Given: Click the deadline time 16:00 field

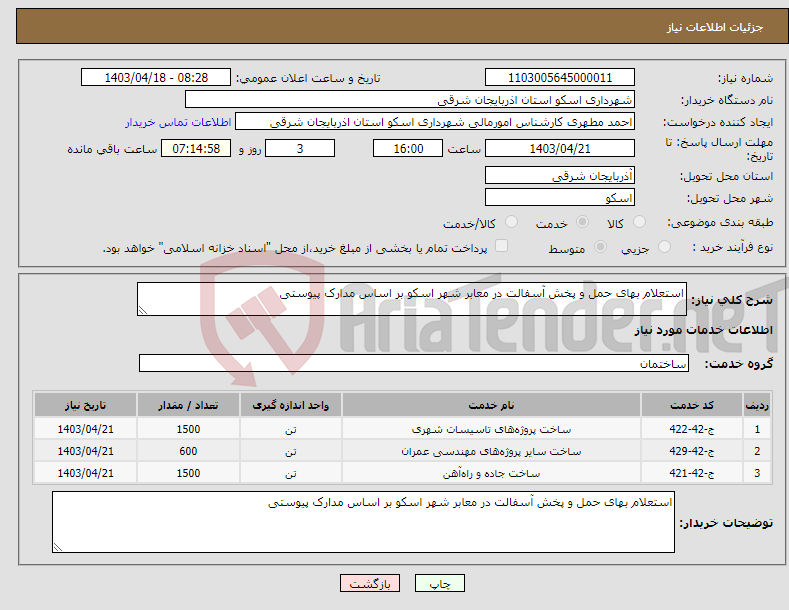Looking at the screenshot, I should pos(408,148).
